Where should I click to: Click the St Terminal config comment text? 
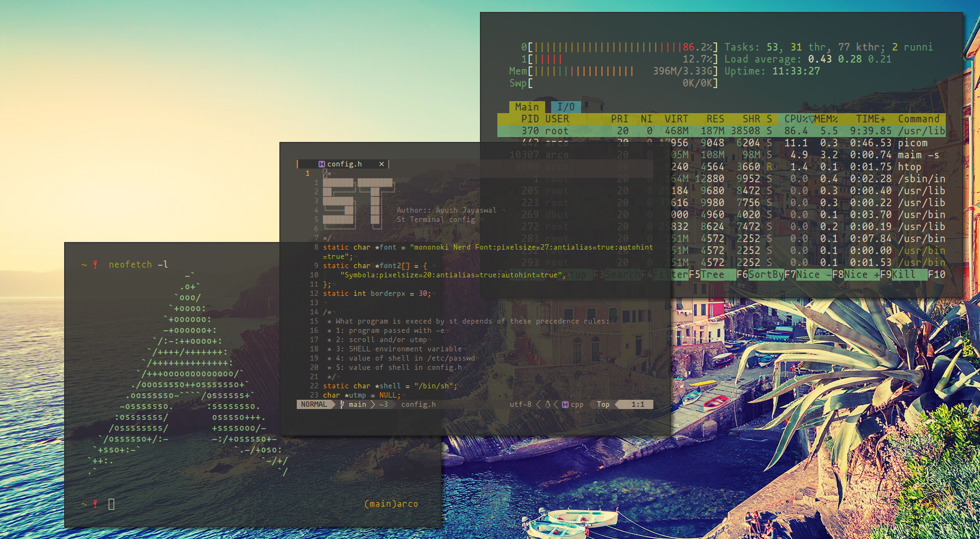(x=436, y=220)
